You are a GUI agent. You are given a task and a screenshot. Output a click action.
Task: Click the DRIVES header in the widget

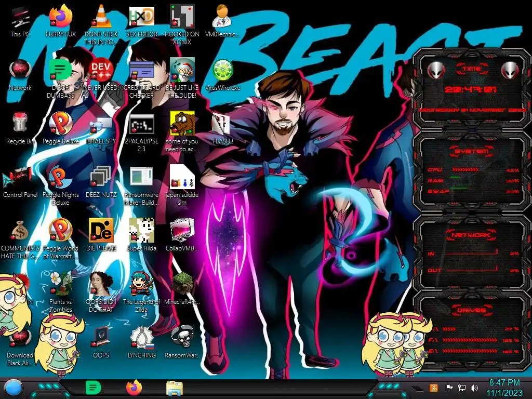click(x=471, y=310)
